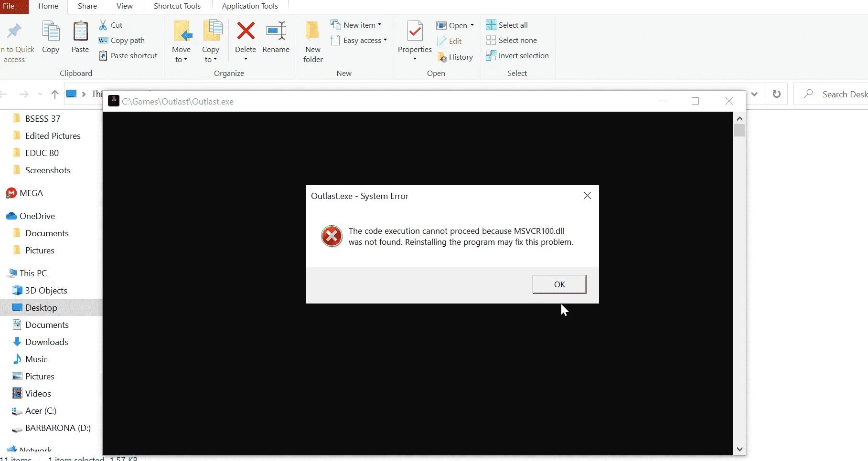This screenshot has height=461, width=868.
Task: Open Pictures under This PC
Action: pyautogui.click(x=33, y=377)
